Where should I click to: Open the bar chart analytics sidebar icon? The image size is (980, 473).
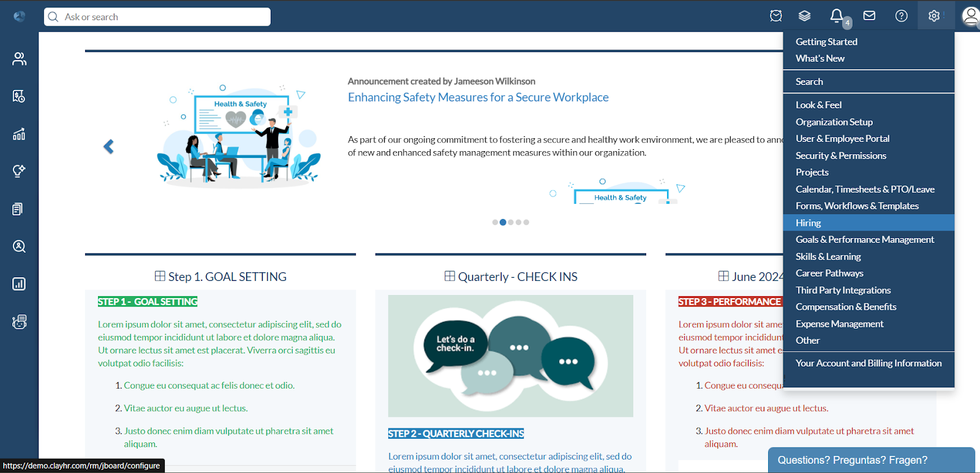click(x=19, y=134)
